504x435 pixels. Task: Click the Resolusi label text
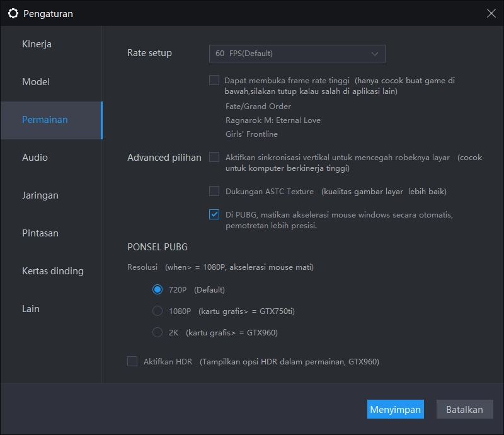pos(142,267)
